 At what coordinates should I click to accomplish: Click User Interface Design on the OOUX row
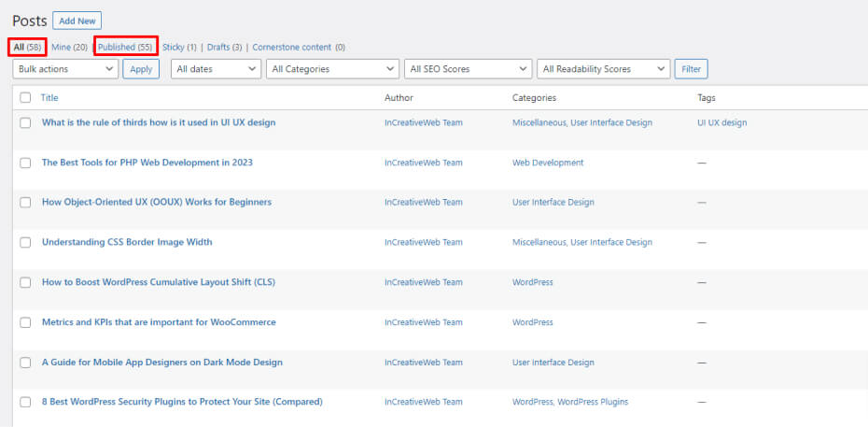click(553, 202)
